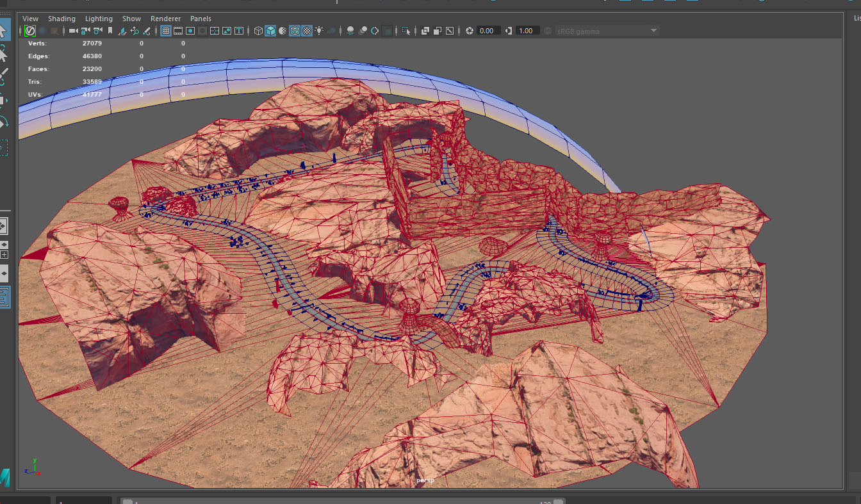Screen dimensions: 861x504
Task: Toggle the Film Gate display
Action: pyautogui.click(x=178, y=31)
